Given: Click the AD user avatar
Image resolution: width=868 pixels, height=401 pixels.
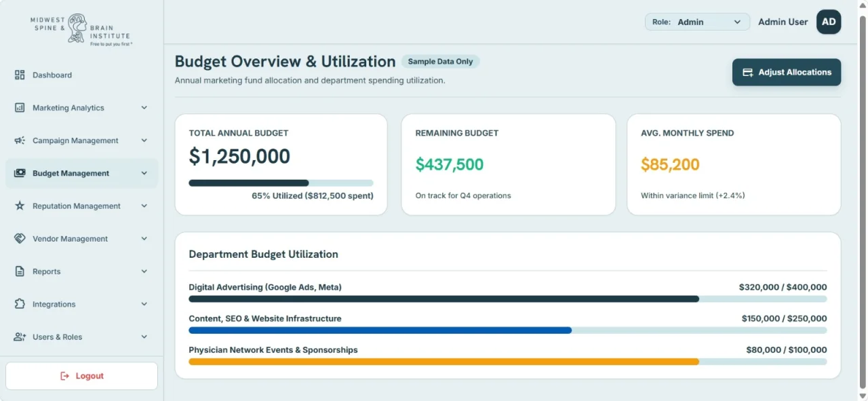Looking at the screenshot, I should point(829,22).
